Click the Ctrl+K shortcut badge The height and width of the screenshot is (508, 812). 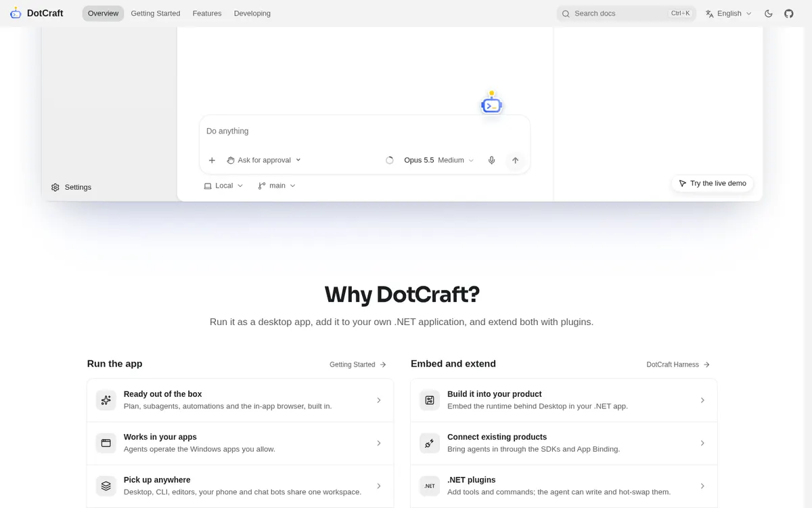click(681, 14)
